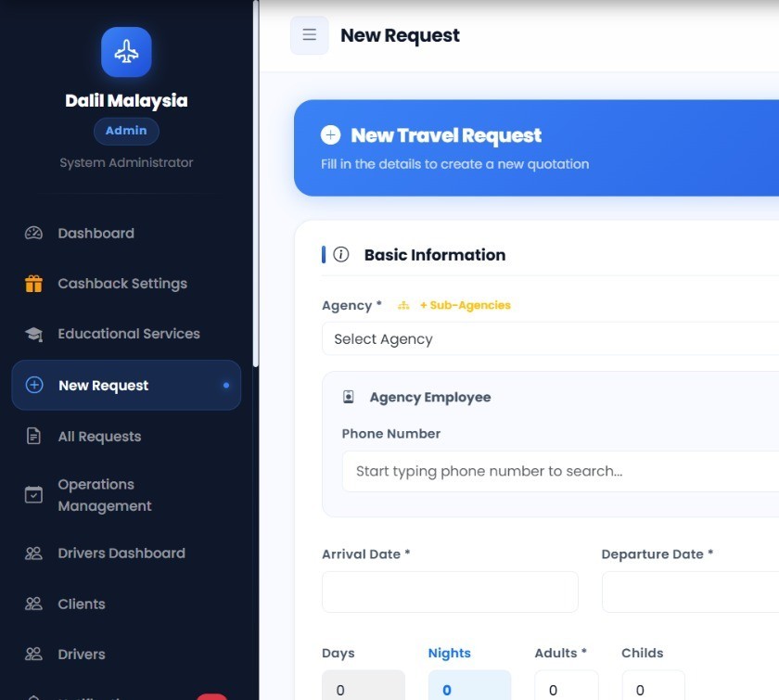The image size is (779, 700).
Task: Click the Phone Number label
Action: pyautogui.click(x=391, y=434)
